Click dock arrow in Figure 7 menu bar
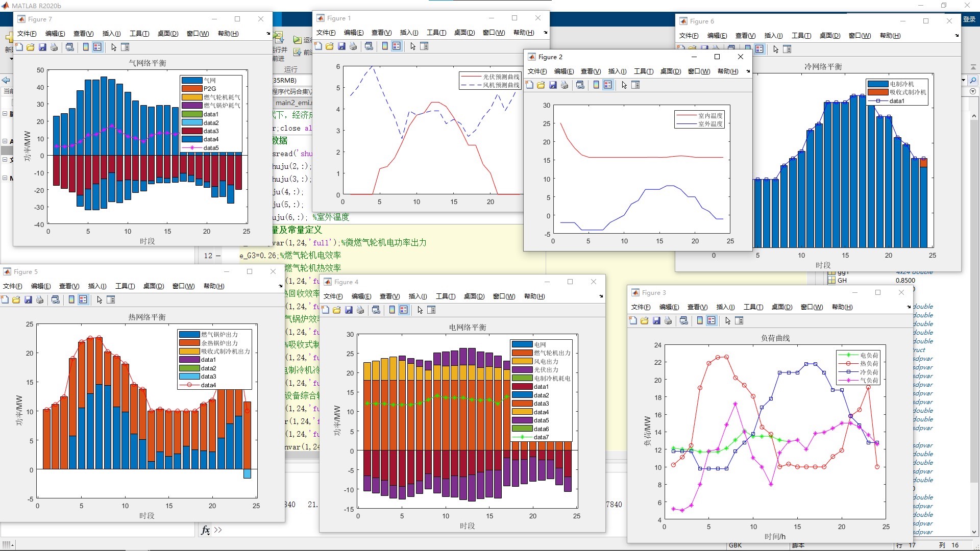 point(268,34)
